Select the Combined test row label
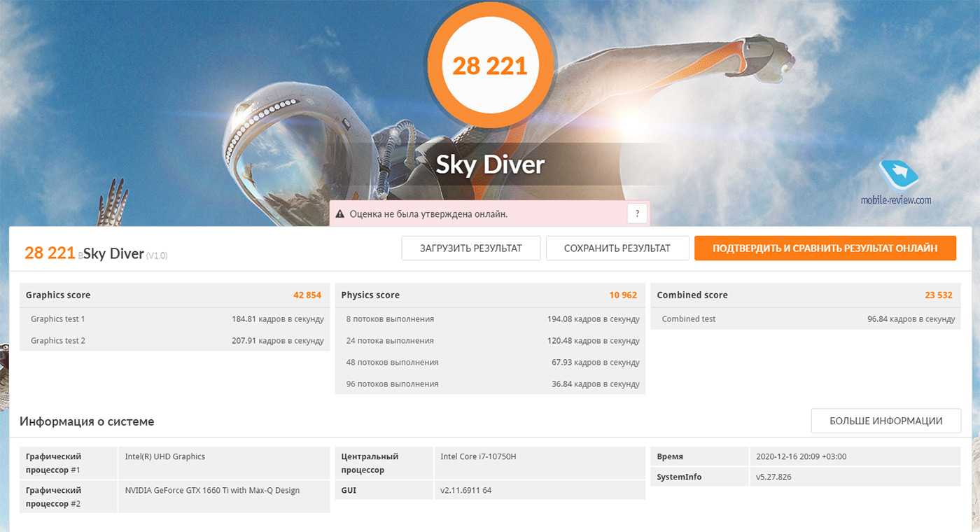980x532 pixels. tap(689, 318)
